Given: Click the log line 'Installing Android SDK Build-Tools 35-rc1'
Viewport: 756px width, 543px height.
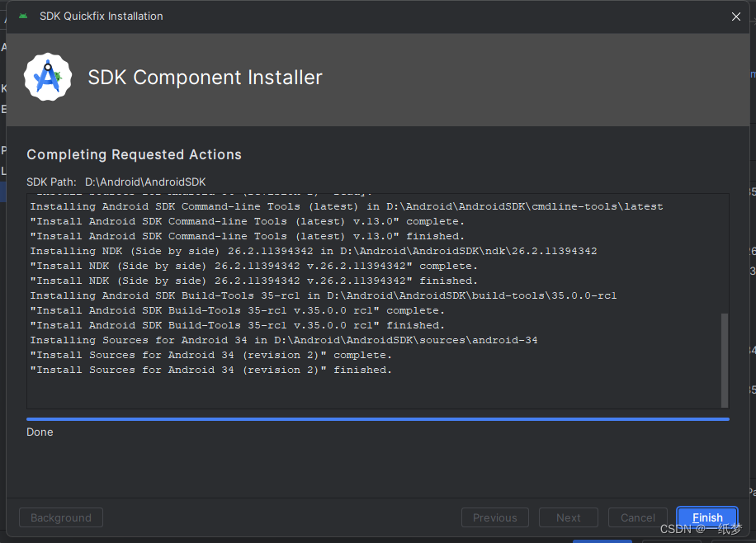Looking at the screenshot, I should (x=323, y=295).
